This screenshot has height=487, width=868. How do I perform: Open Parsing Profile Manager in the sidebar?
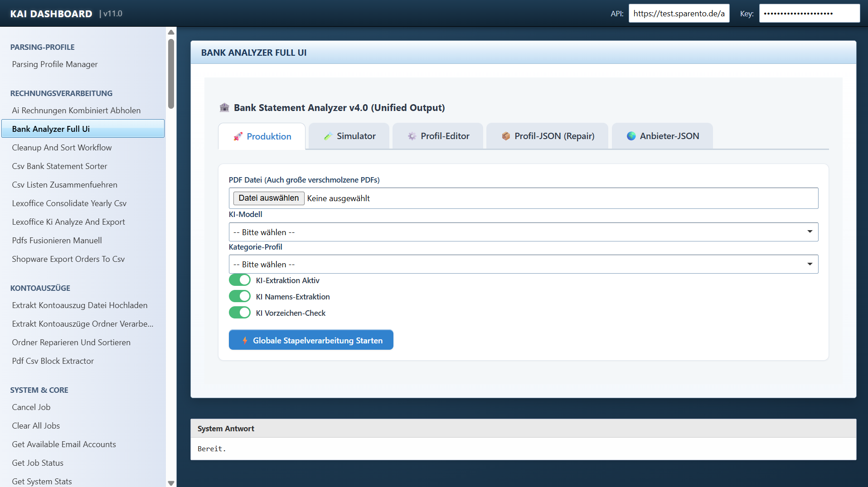[54, 64]
